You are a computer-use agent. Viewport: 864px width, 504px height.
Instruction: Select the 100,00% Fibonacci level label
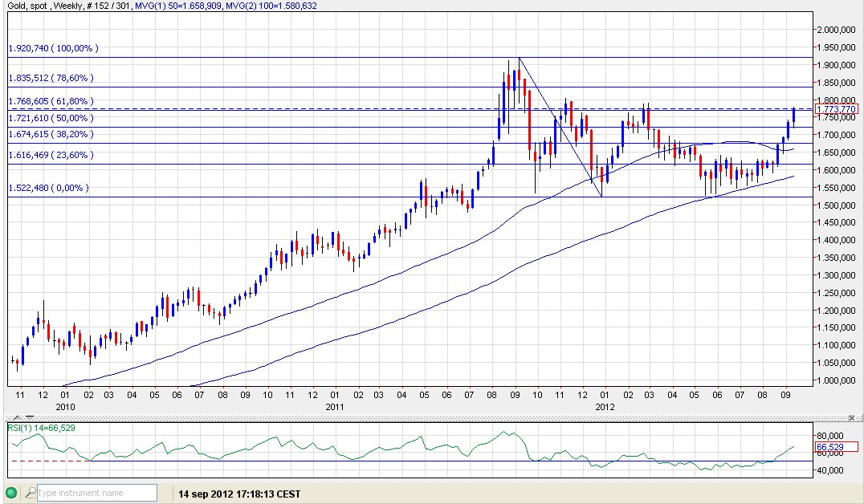54,48
